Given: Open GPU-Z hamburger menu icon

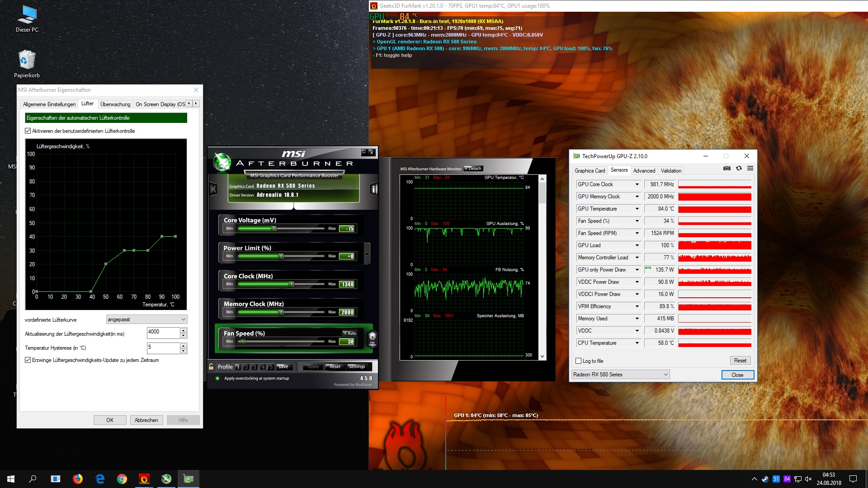Looking at the screenshot, I should pos(750,168).
